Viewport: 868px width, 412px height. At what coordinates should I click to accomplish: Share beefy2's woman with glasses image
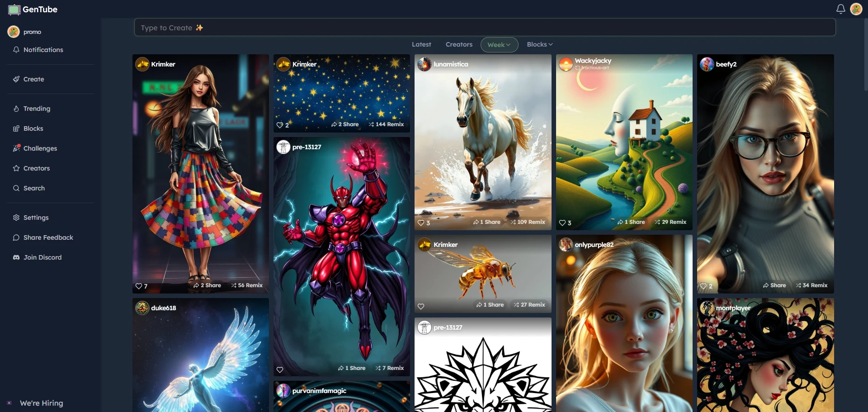(x=774, y=285)
